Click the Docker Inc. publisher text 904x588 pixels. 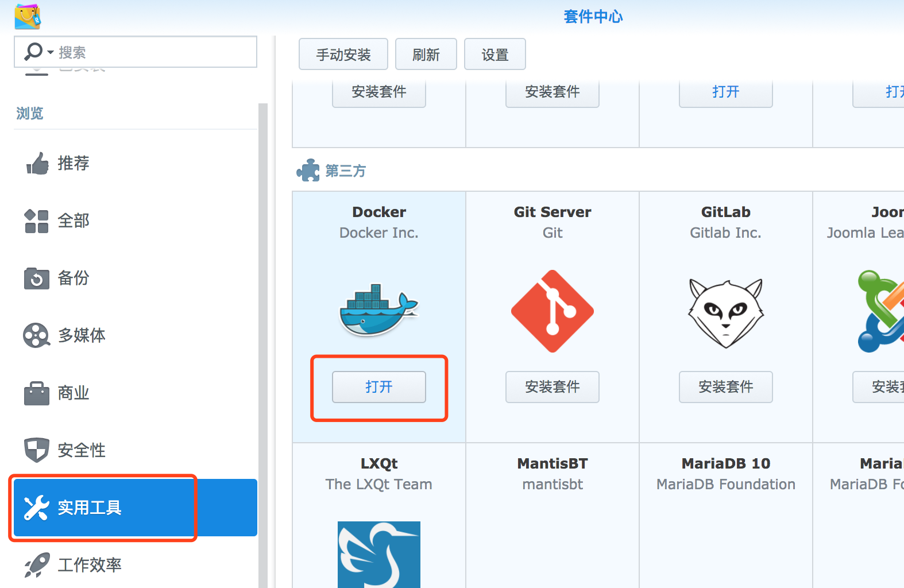point(379,233)
